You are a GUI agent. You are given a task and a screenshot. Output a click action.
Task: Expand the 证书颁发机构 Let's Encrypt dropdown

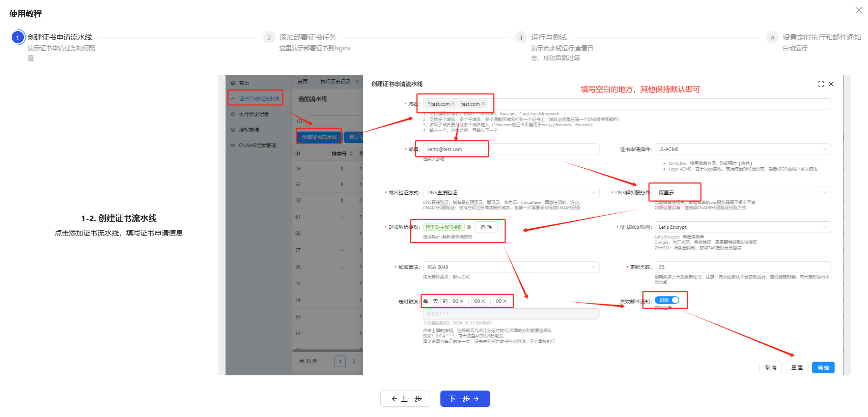(x=742, y=227)
